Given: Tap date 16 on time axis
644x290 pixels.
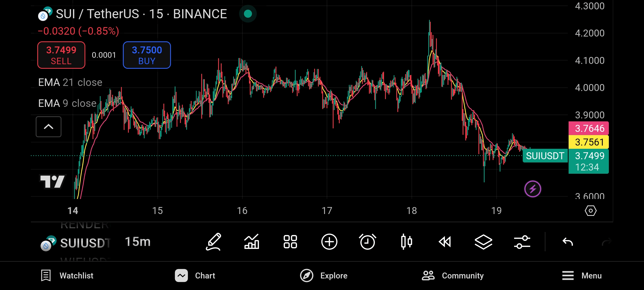Looking at the screenshot, I should [242, 211].
